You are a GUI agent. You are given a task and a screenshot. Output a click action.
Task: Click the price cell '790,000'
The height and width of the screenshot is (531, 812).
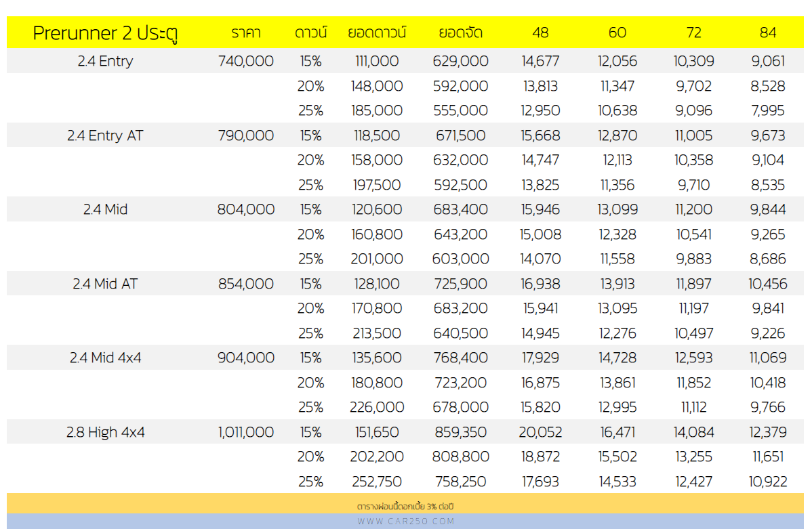tap(246, 135)
